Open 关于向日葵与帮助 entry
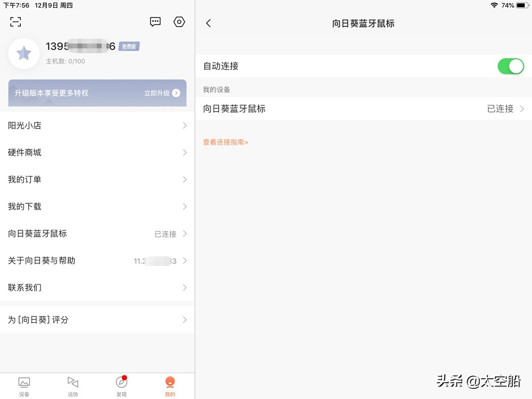 pos(97,261)
